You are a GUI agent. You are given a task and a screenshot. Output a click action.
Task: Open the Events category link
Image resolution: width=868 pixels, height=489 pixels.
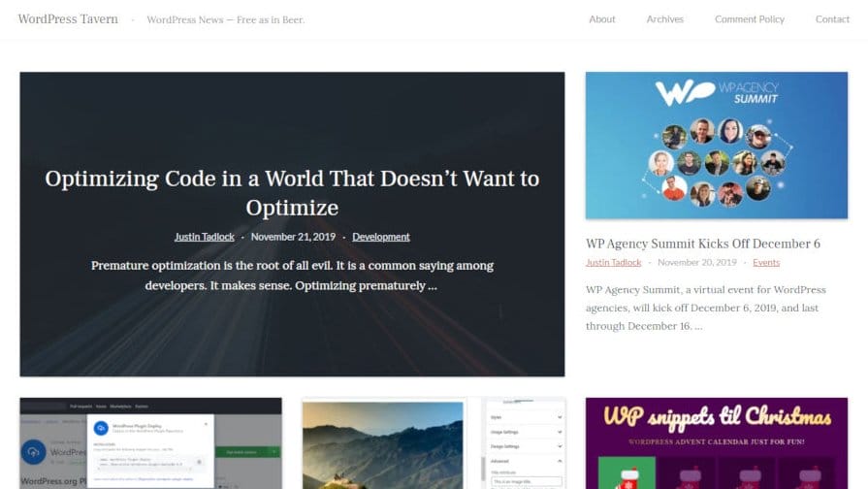pyautogui.click(x=765, y=263)
